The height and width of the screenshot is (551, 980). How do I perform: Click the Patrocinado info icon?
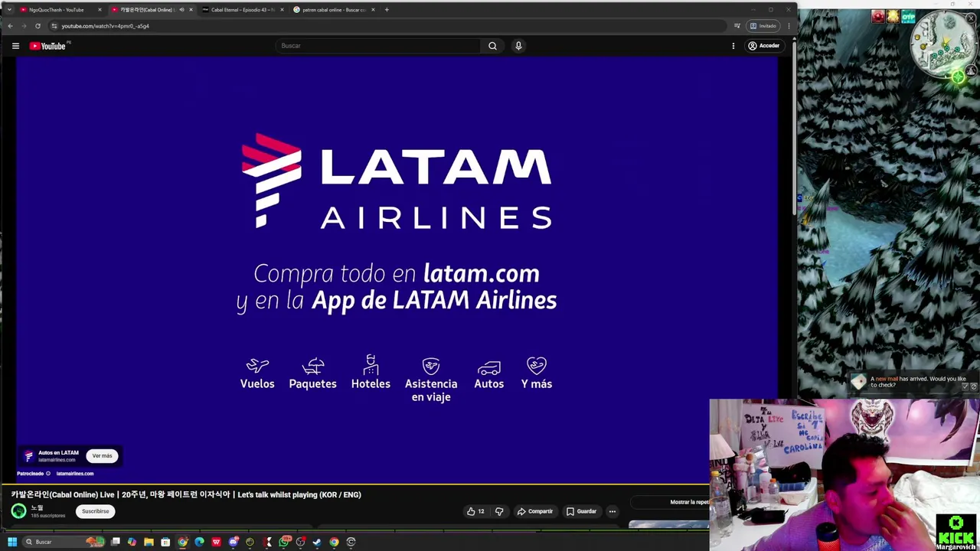(x=48, y=474)
